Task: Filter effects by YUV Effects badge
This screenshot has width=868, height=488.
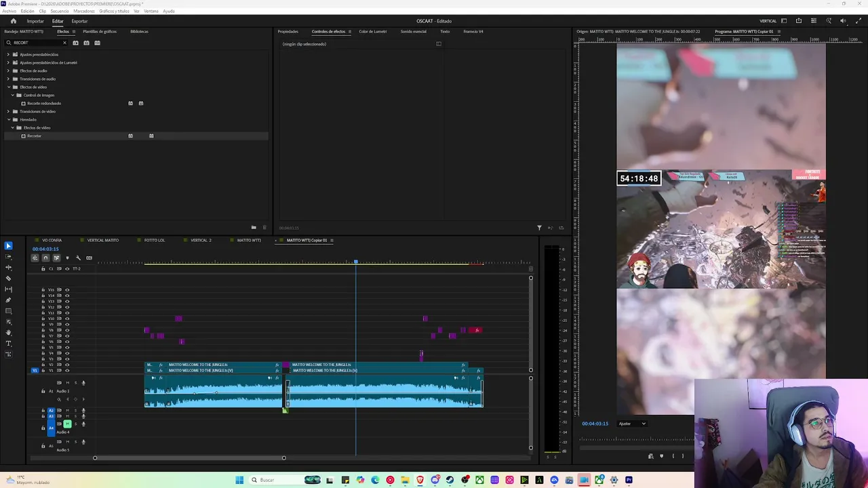Action: 97,43
